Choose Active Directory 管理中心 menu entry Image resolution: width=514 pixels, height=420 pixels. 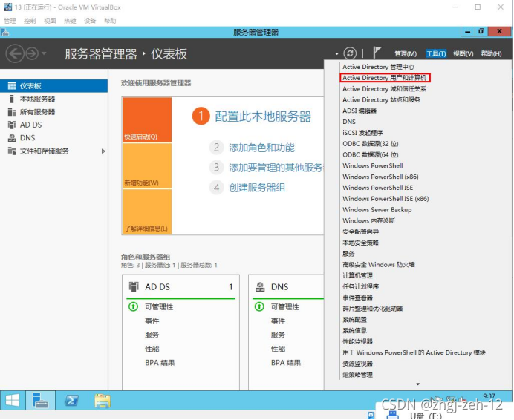378,67
